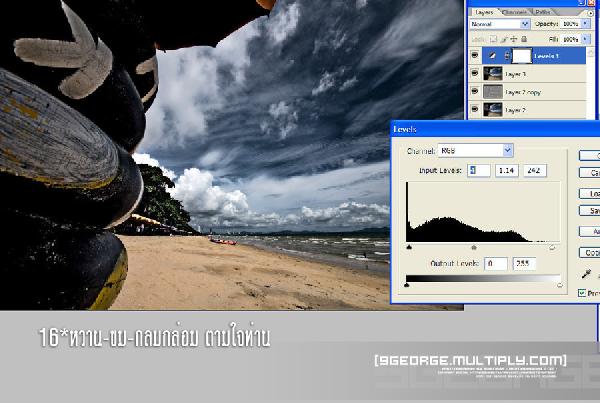Image resolution: width=600 pixels, height=403 pixels.
Task: Hide the Layer 2 copy layer
Action: [x=475, y=91]
